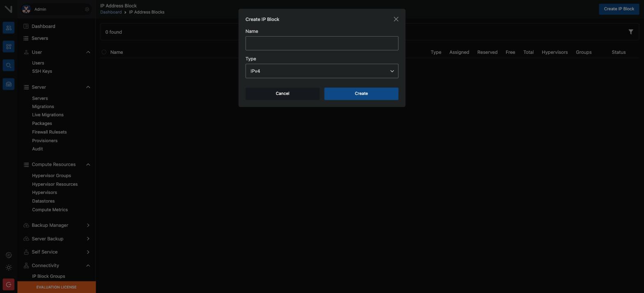Open settings gear in left rail
This screenshot has width=644, height=293.
[x=9, y=255]
